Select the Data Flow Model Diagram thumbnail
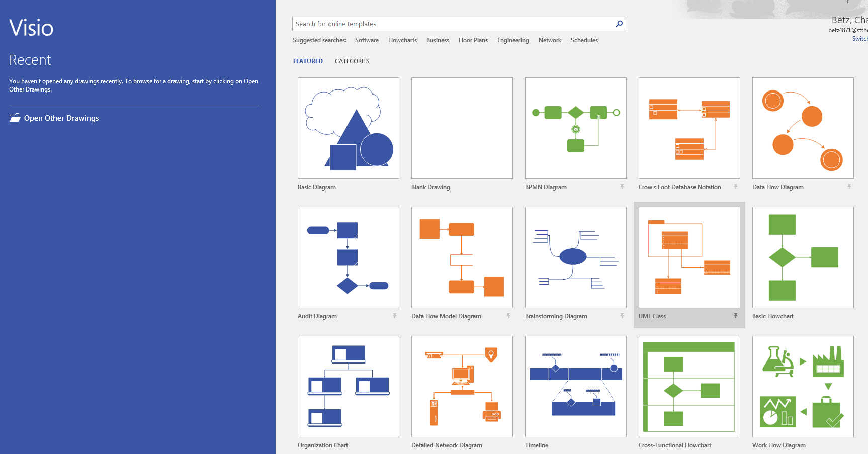Viewport: 868px width, 454px height. tap(462, 257)
